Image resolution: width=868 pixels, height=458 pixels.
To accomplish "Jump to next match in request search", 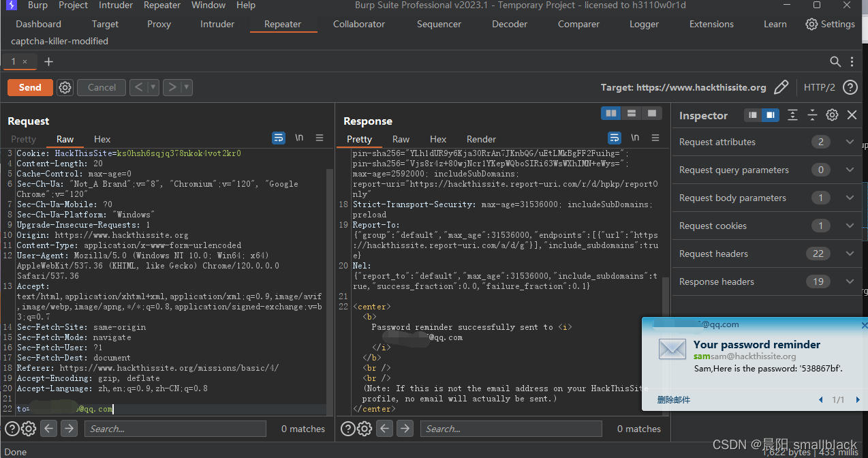I will point(68,429).
